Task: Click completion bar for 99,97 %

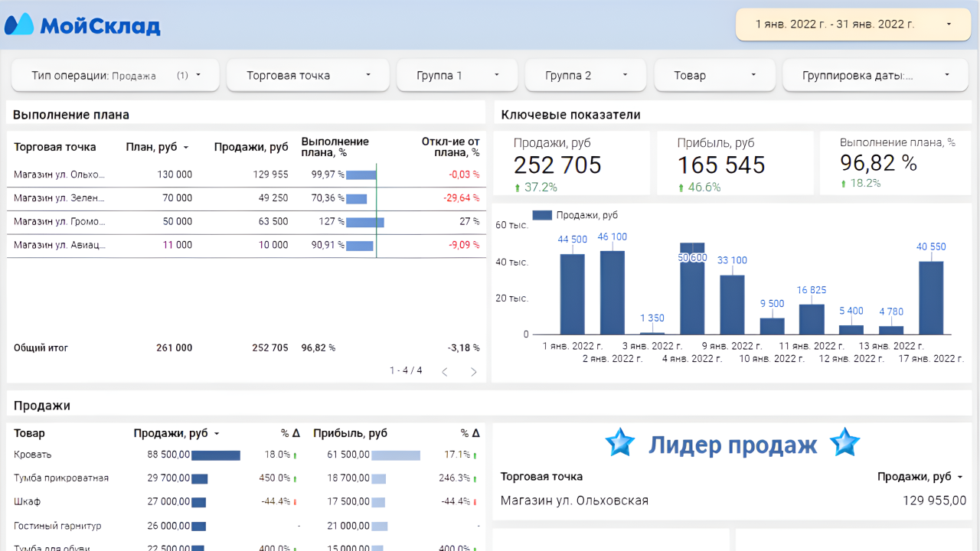Action: (361, 174)
